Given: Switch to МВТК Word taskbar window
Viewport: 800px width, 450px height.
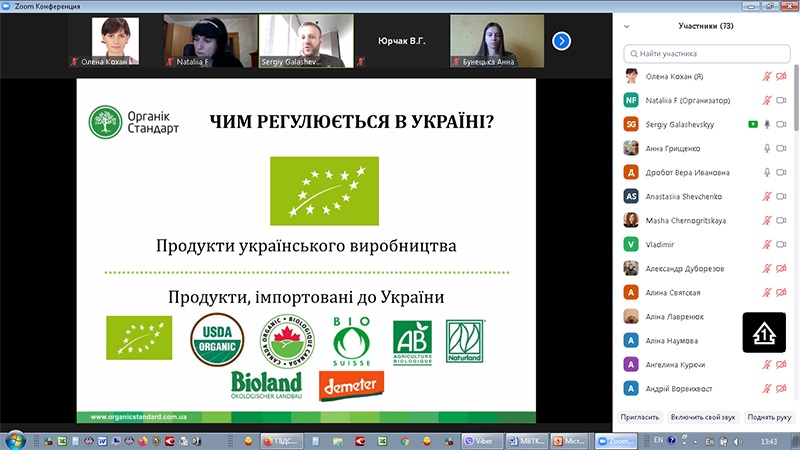Looking at the screenshot, I should 527,441.
